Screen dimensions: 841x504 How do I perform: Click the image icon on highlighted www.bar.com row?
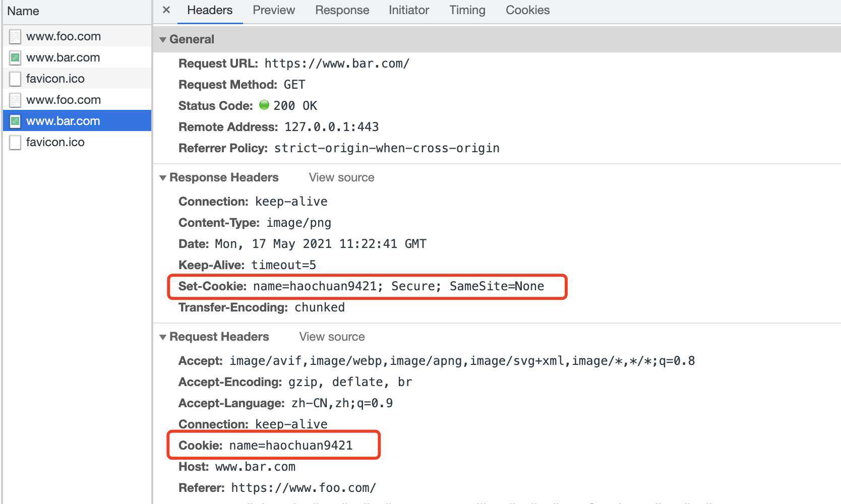pyautogui.click(x=15, y=121)
